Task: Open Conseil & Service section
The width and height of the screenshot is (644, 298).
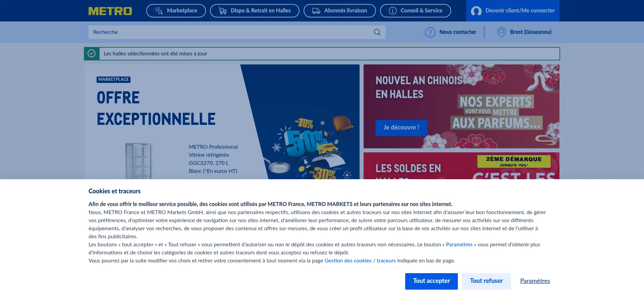Action: click(x=415, y=11)
